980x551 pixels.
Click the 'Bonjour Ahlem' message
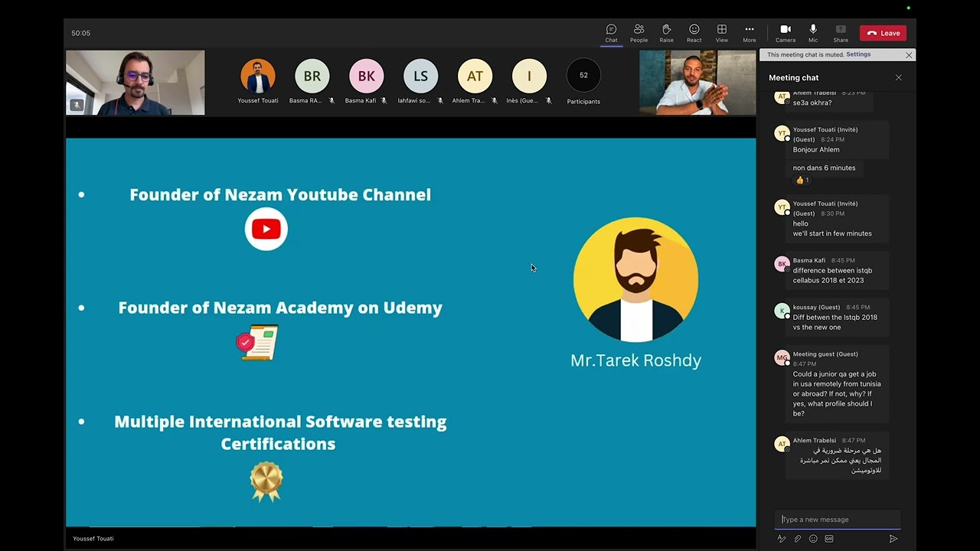(816, 150)
